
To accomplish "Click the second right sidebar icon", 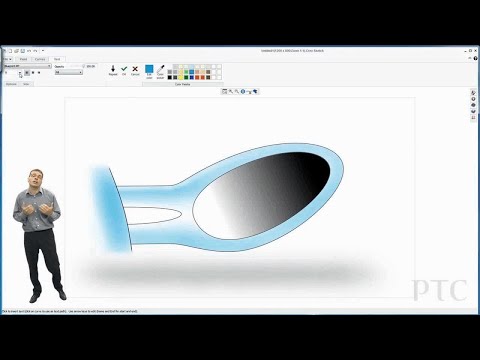I will coord(473,99).
